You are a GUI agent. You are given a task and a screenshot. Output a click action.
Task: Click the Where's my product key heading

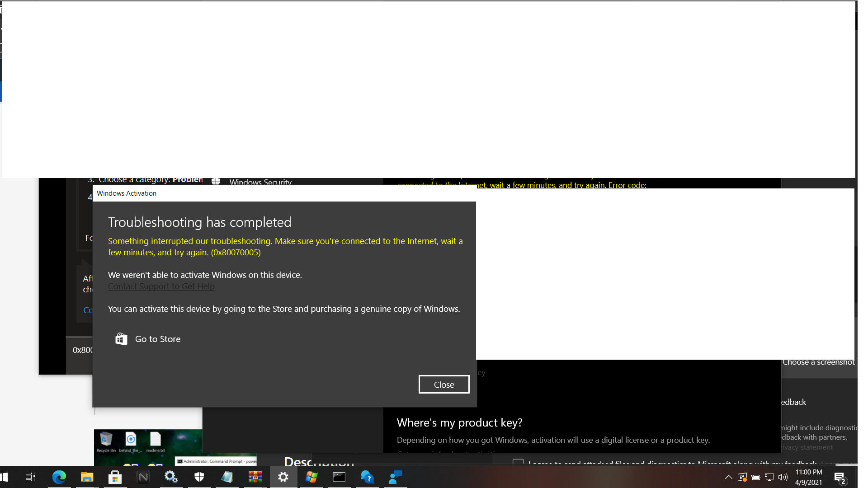click(459, 423)
